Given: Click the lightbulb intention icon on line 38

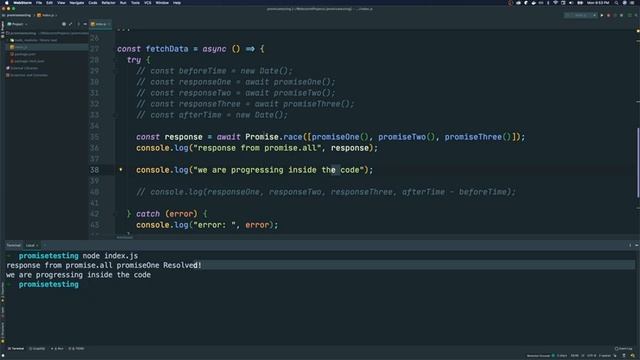Looking at the screenshot, I should coord(121,169).
